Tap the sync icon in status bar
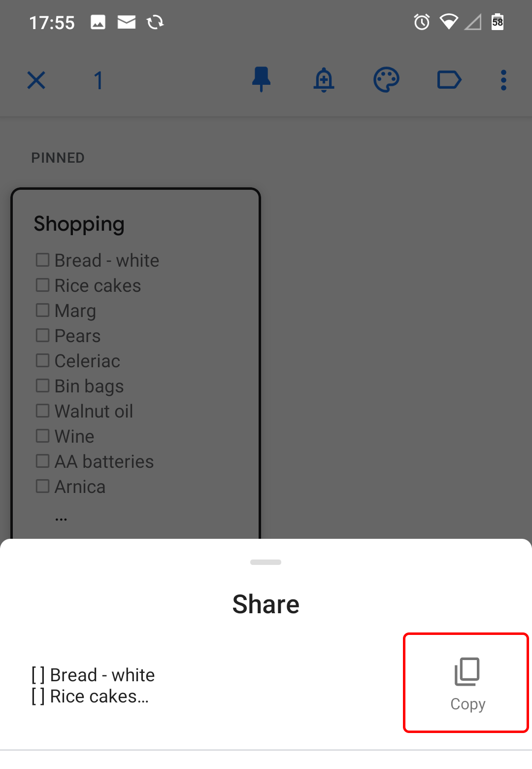Viewport: 532px width, 769px height. [x=155, y=22]
